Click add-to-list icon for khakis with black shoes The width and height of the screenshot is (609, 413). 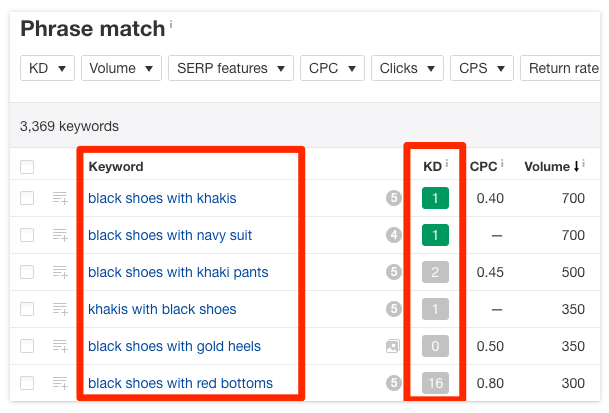(60, 309)
